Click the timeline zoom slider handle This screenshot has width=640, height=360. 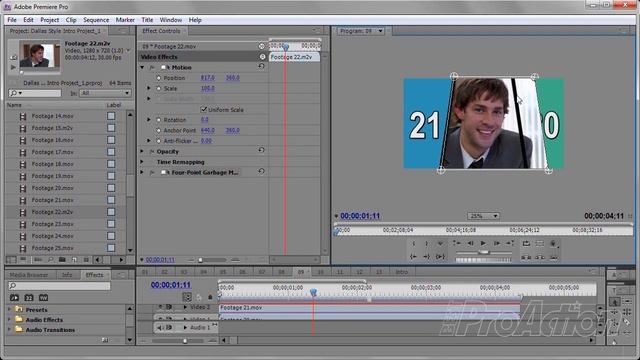tap(185, 340)
